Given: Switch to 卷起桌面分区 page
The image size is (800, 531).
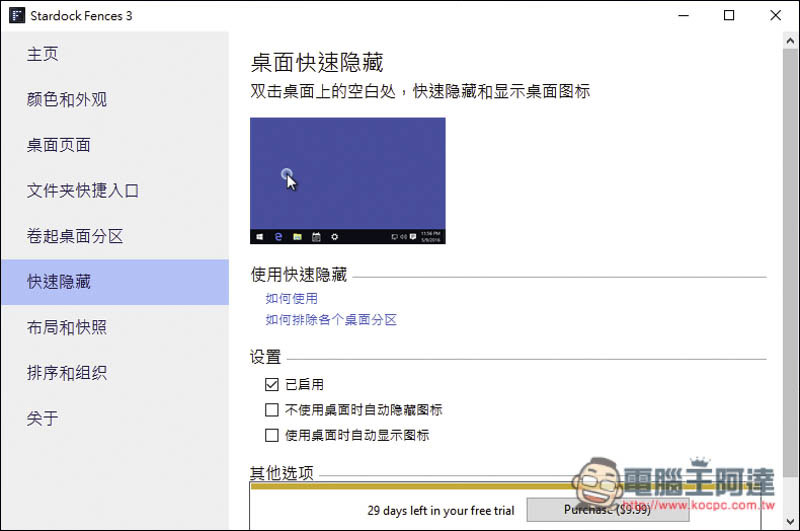Looking at the screenshot, I should coord(115,236).
